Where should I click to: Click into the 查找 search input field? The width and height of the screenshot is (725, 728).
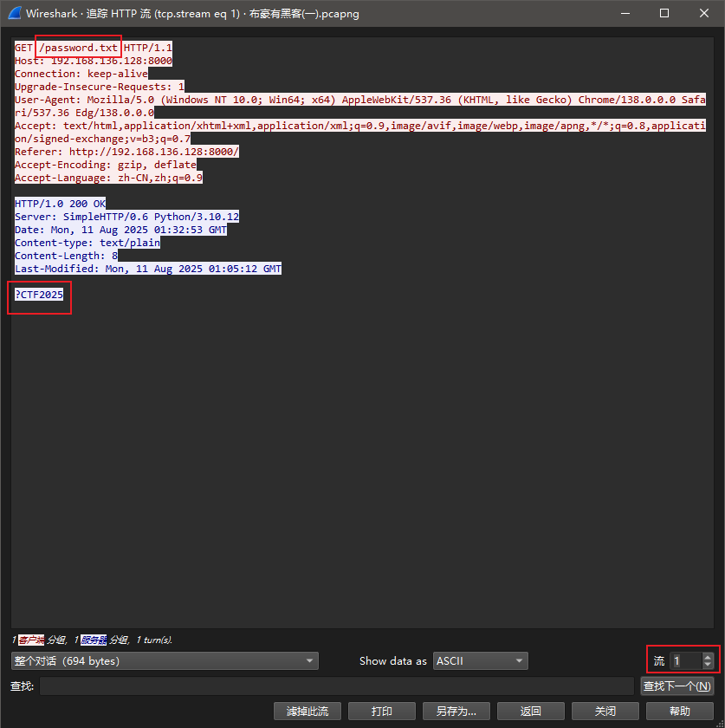tap(336, 686)
